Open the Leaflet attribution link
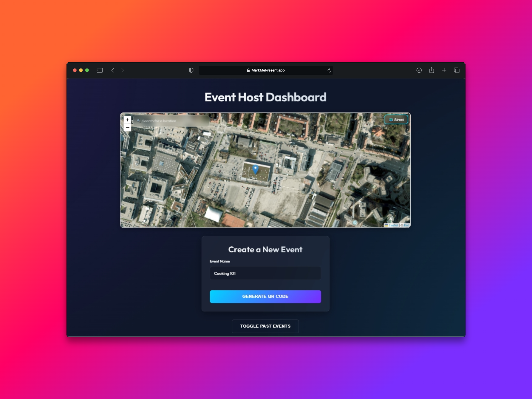 click(x=393, y=225)
